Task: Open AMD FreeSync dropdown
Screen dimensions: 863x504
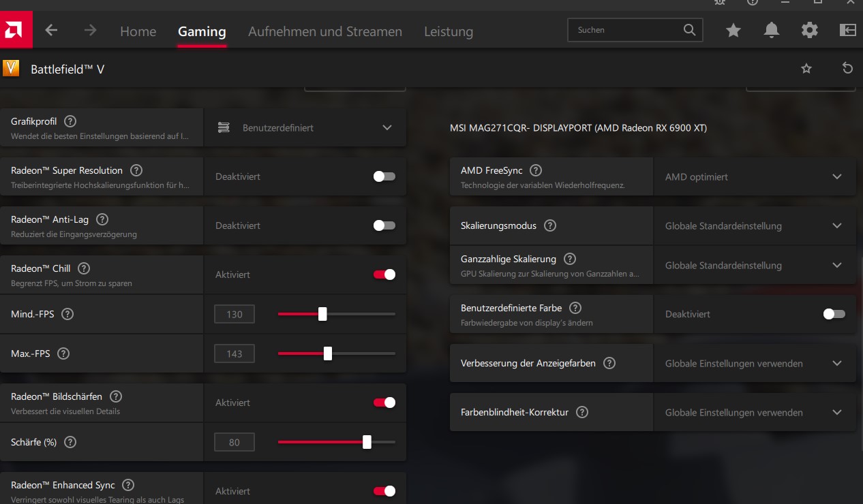Action: click(755, 176)
